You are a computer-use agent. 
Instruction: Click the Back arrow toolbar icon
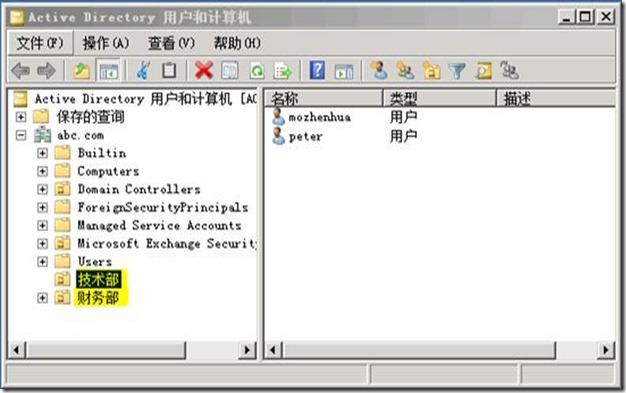click(20, 71)
